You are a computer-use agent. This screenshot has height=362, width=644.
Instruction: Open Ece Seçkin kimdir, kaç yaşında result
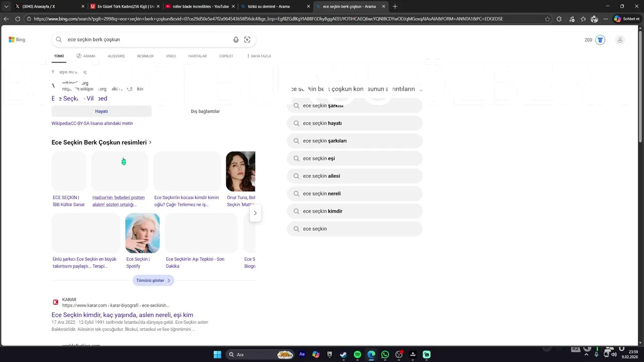pos(122,315)
